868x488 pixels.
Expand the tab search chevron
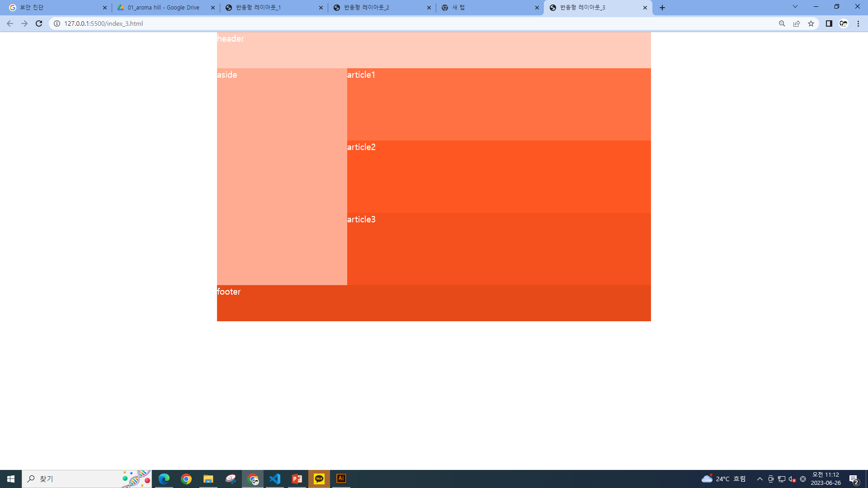pos(795,7)
